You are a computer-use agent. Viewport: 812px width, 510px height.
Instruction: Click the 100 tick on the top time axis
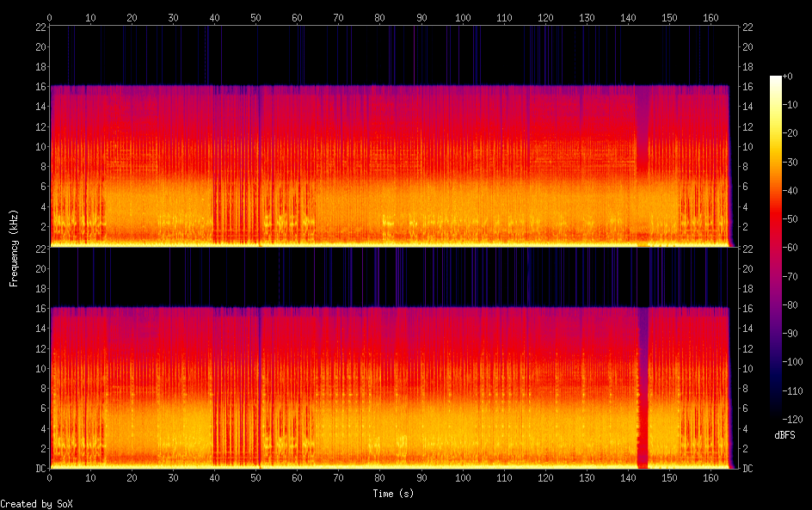[463, 17]
